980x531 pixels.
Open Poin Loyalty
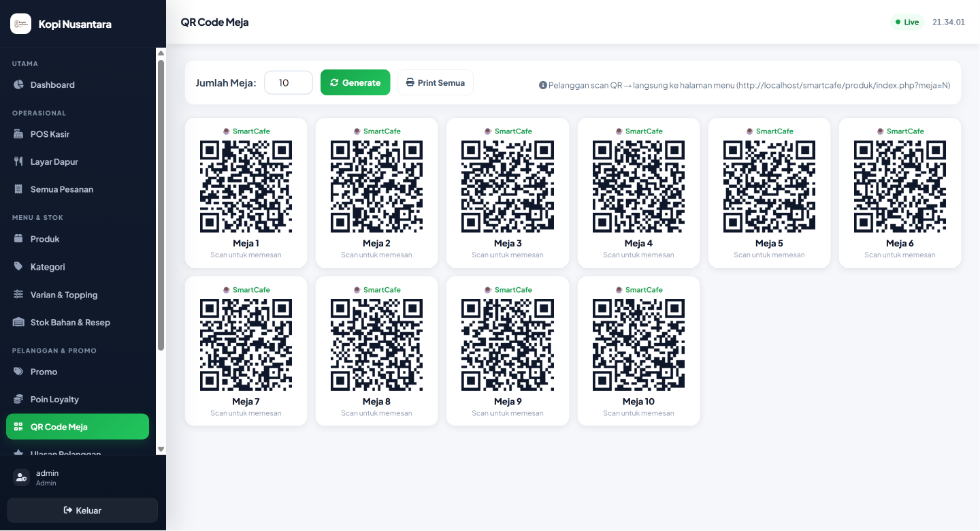point(78,400)
